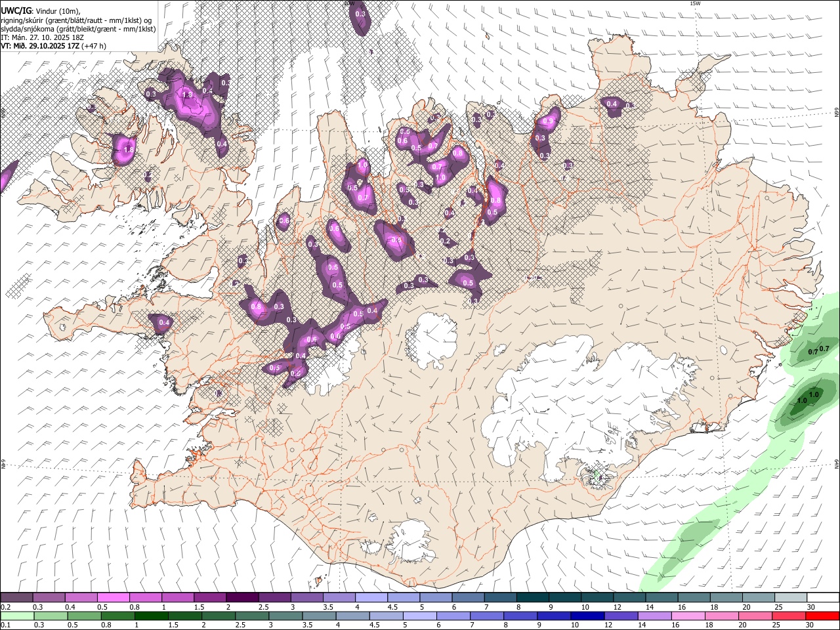The height and width of the screenshot is (630, 840).
Task: Pick the snow legend swatch between 10 and 12
Action: [597, 598]
